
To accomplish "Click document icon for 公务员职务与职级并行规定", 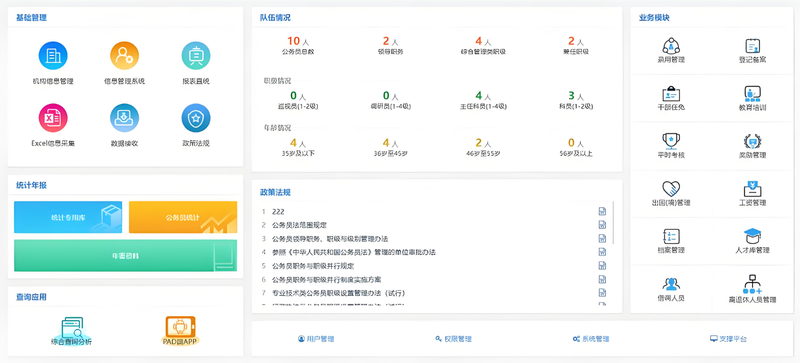I will 602,265.
